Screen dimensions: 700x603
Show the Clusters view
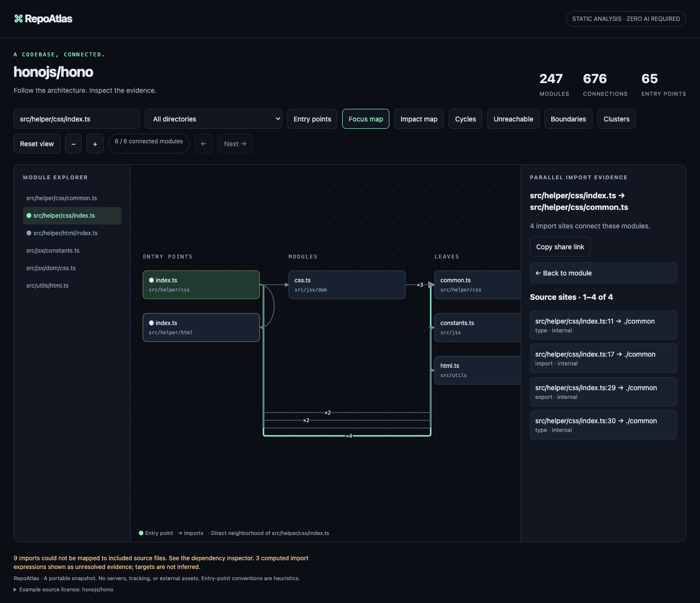click(x=616, y=119)
